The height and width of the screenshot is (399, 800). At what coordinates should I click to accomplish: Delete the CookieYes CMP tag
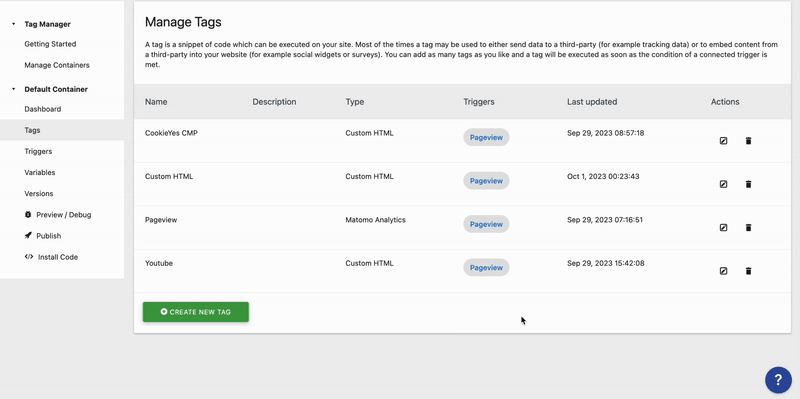point(748,141)
